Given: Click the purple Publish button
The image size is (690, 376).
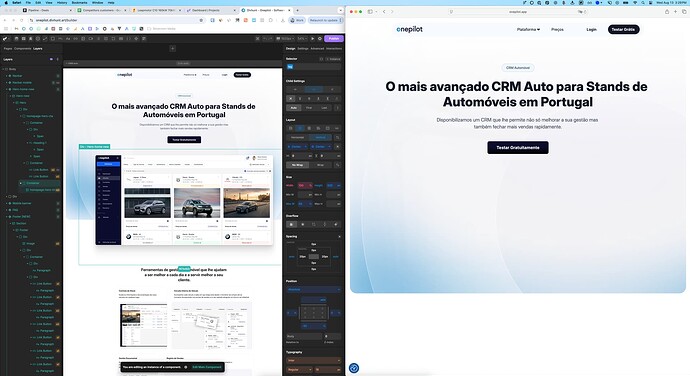Looking at the screenshot, I should tap(334, 39).
